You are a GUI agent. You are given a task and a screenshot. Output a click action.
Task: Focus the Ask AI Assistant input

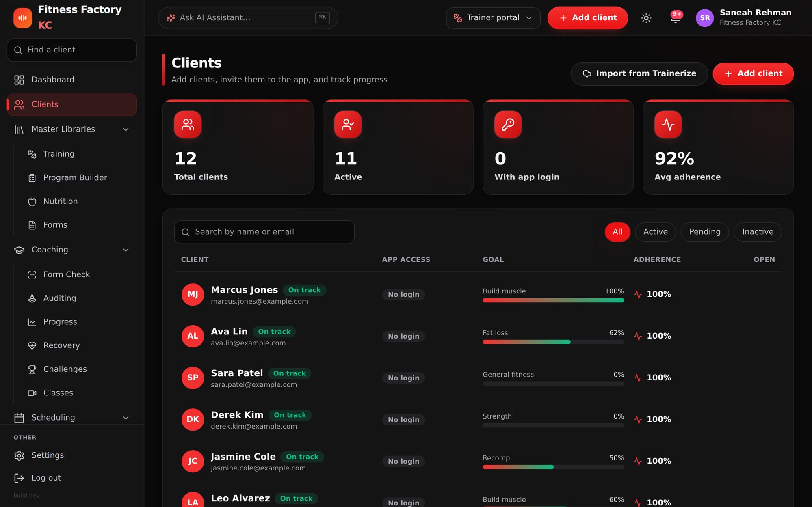[248, 18]
